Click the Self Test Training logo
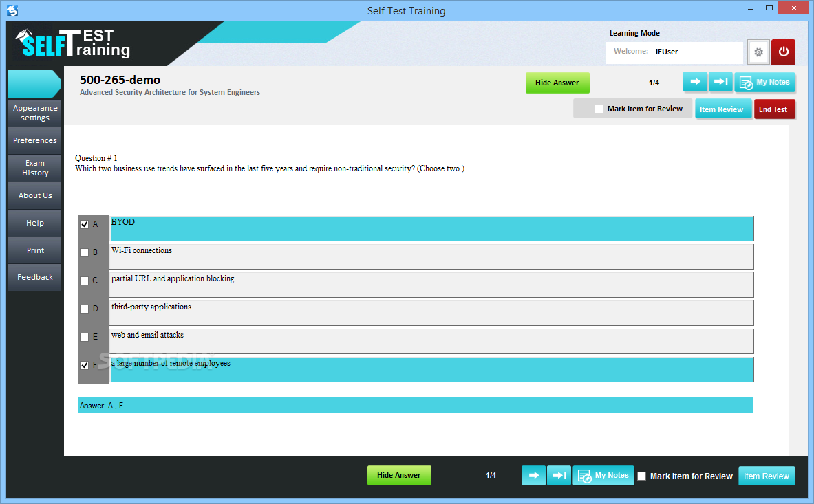Viewport: 814px width, 504px height. [x=73, y=43]
